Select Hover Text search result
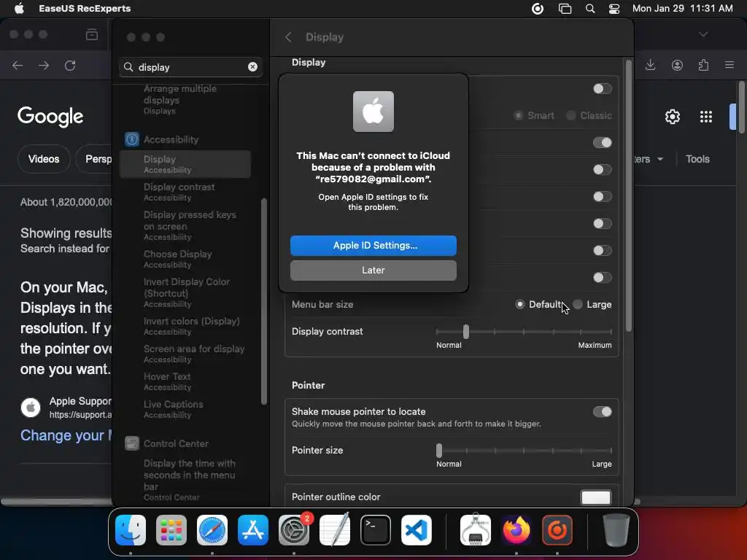 point(186,381)
